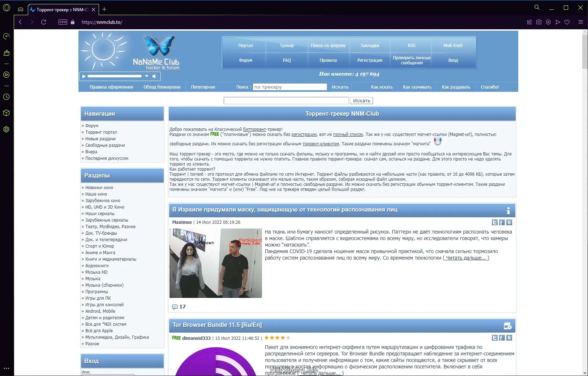
Task: Click the padlock site security icon
Action: [x=73, y=22]
